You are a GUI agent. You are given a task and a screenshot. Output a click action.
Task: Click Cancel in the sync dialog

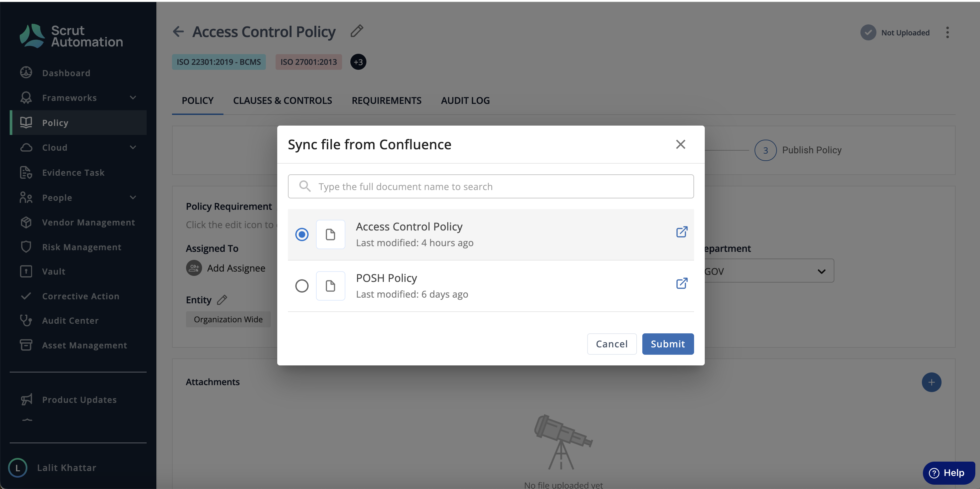(x=611, y=344)
